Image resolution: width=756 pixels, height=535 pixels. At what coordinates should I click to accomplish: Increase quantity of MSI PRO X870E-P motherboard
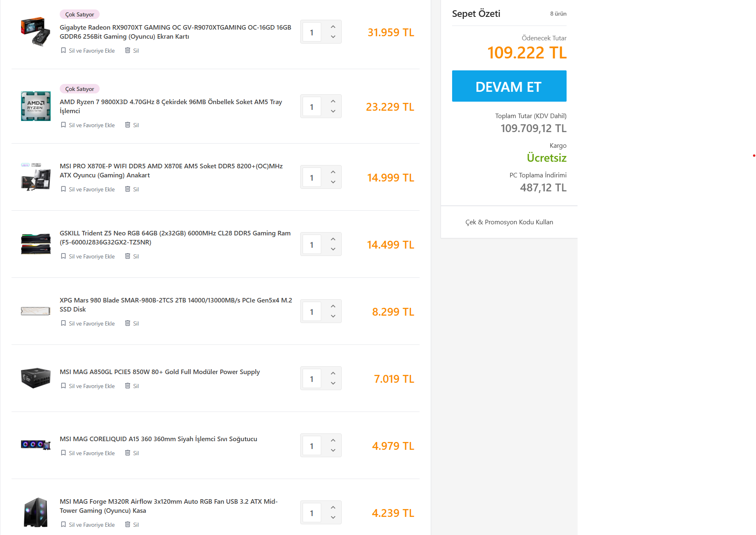pos(333,172)
